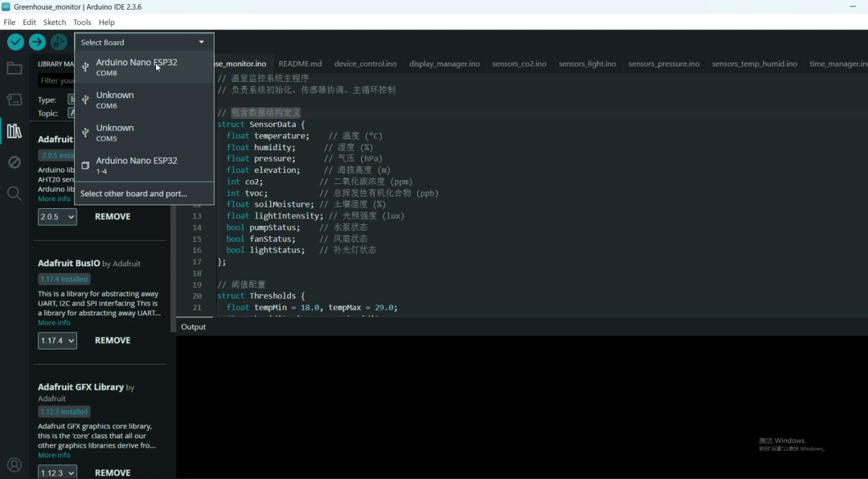Image resolution: width=868 pixels, height=479 pixels.
Task: Click the 1.17.4 installed badge
Action: [x=63, y=279]
